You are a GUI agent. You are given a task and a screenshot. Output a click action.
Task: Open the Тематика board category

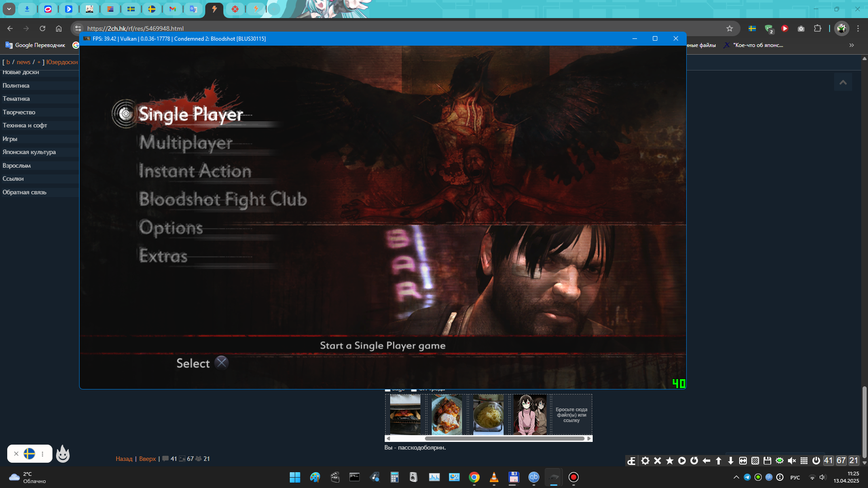(x=16, y=99)
